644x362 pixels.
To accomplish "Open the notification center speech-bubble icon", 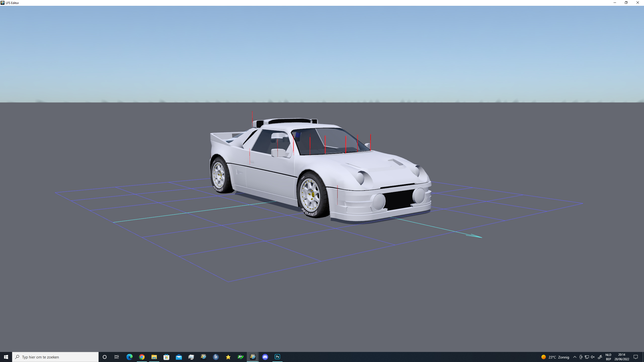I will pyautogui.click(x=635, y=357).
